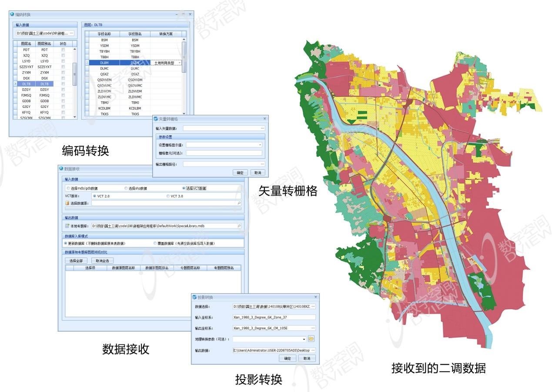Click the magnifier icon in 本地专题库 field
552x392 pixels.
pos(240,225)
